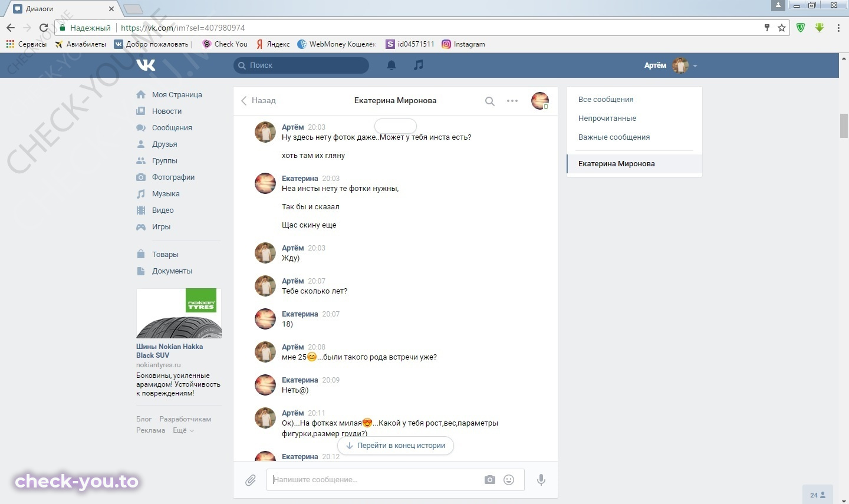Close the Диалоги browser tab
Screen dimensions: 849x504
coord(111,9)
